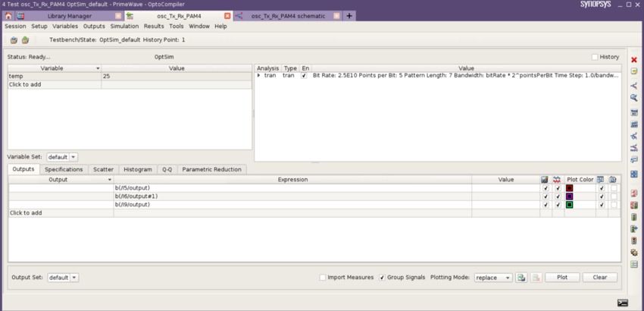
Task: Click the grid icon next to home icon
Action: point(20,16)
